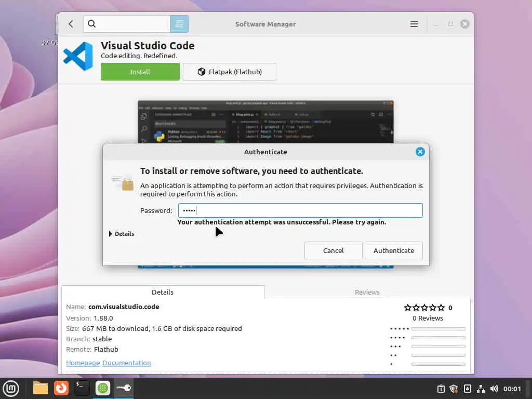
Task: Switch to the Details tab
Action: pyautogui.click(x=163, y=292)
